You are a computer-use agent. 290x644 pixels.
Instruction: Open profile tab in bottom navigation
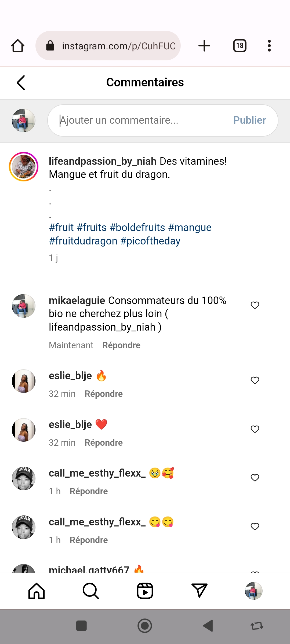[x=253, y=591]
